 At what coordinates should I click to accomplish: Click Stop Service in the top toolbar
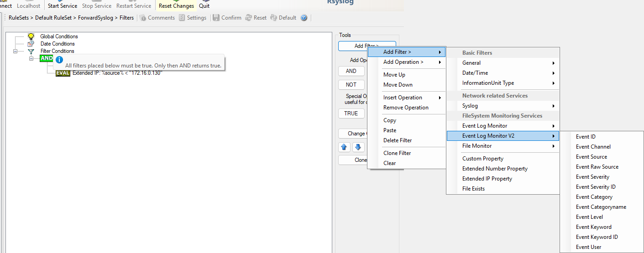click(97, 6)
